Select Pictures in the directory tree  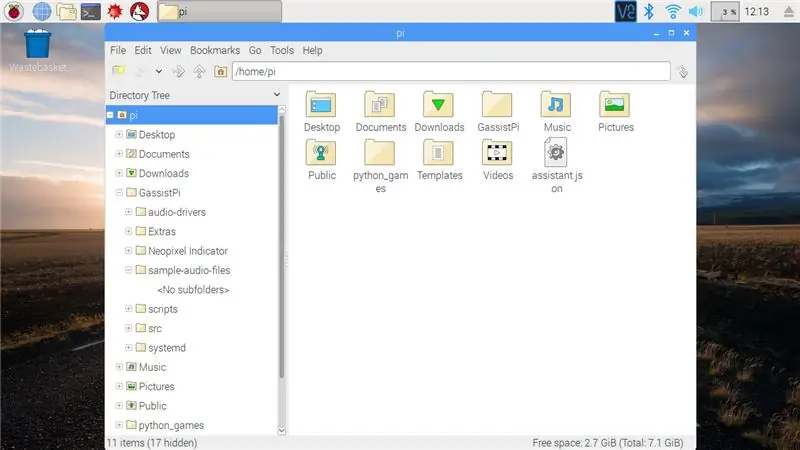(x=156, y=387)
